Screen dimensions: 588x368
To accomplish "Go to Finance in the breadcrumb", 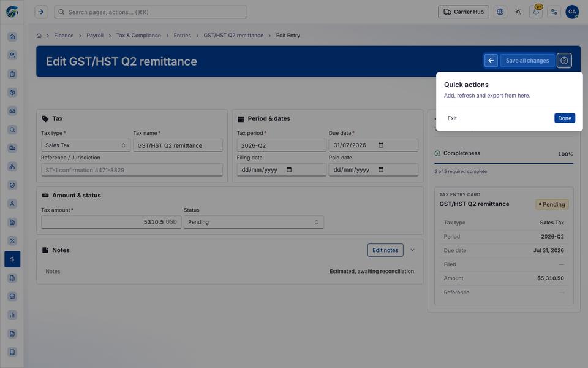I will coord(64,36).
